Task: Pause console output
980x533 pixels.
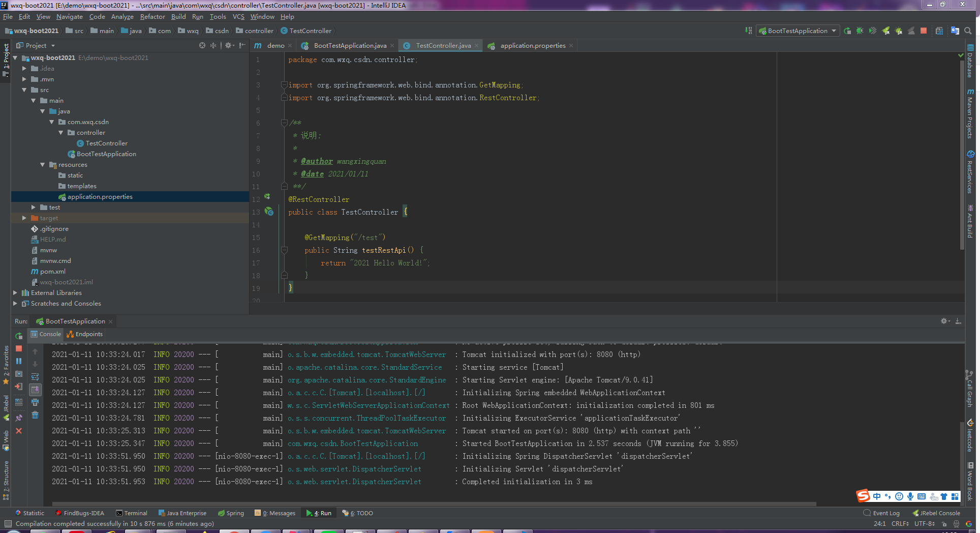Action: click(x=19, y=361)
